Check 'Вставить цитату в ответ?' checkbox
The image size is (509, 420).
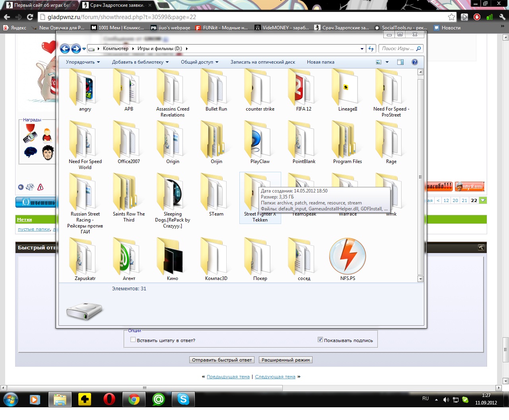(x=133, y=340)
